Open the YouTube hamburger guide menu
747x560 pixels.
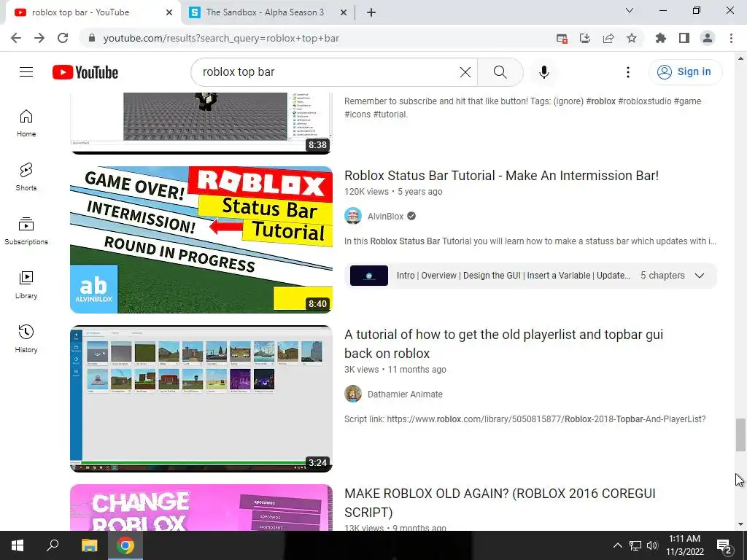pyautogui.click(x=26, y=72)
